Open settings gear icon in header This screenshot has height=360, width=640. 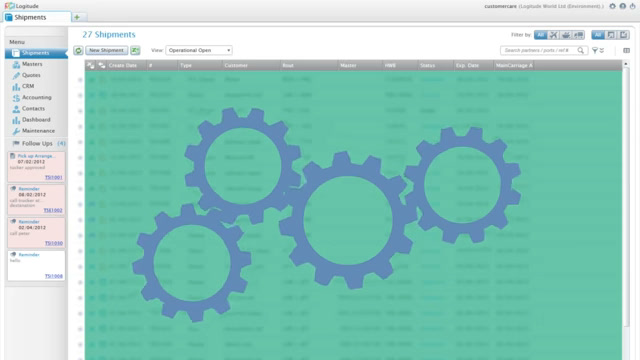point(612,6)
